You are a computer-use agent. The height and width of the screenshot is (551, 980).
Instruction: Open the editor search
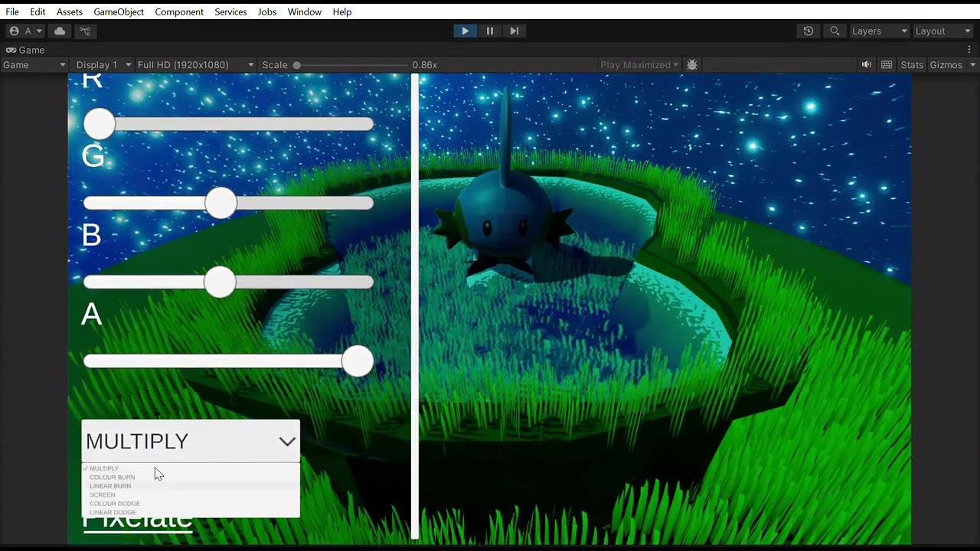[x=835, y=31]
